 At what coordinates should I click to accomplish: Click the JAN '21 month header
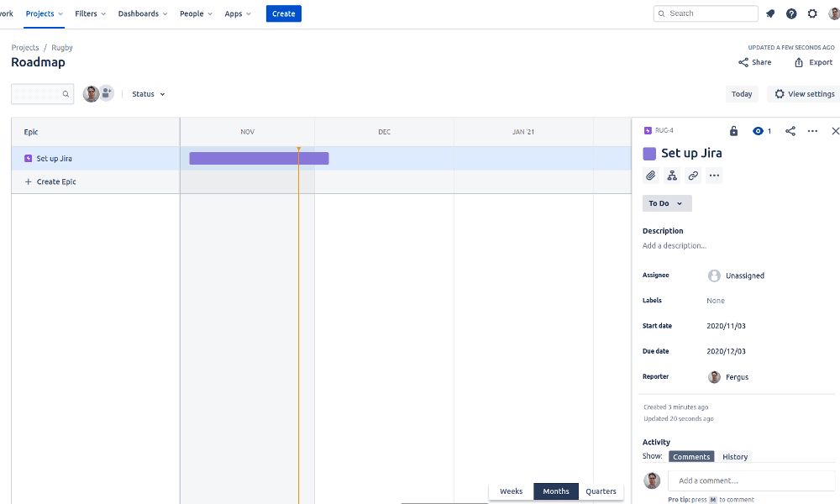pyautogui.click(x=523, y=132)
